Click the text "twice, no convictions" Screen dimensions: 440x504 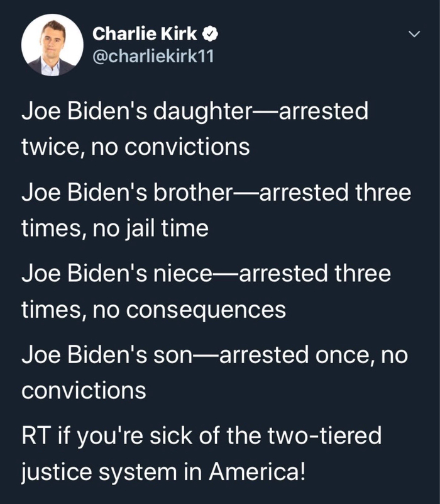pos(135,147)
